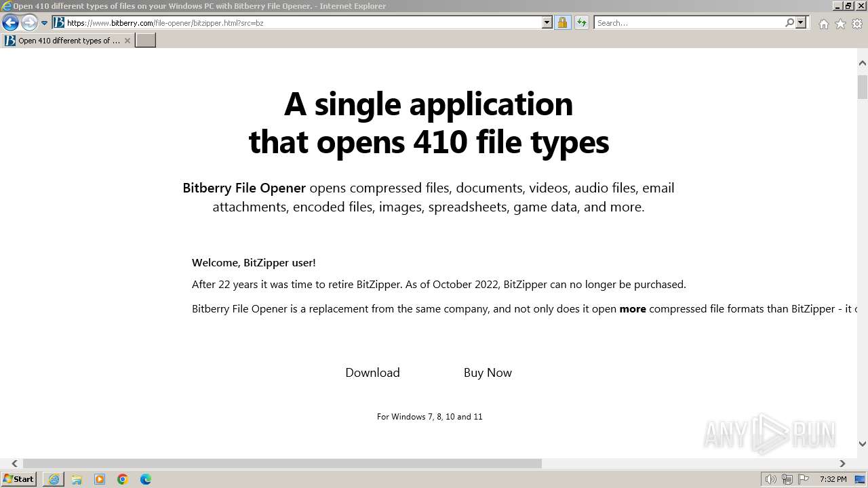Click the browser Forward arrow button
868x488 pixels.
[x=29, y=23]
